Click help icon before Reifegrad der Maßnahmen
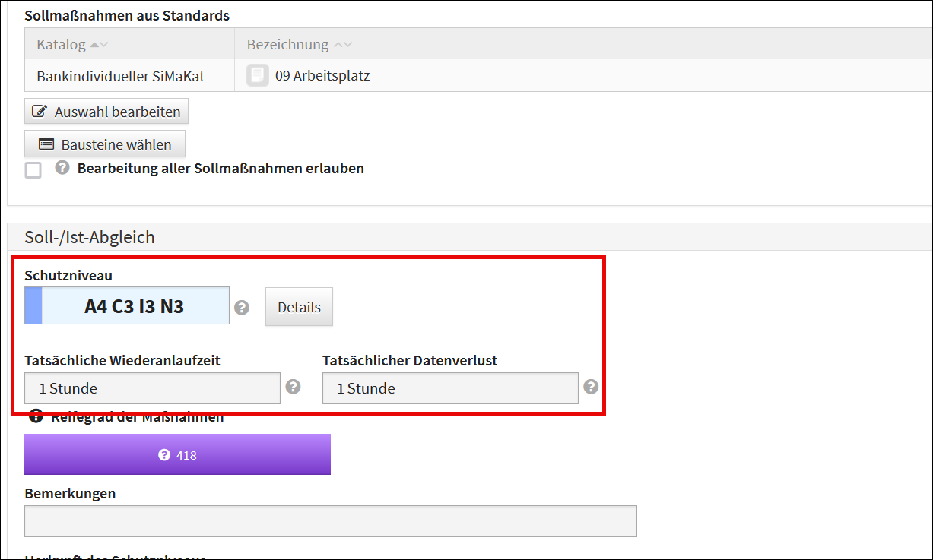The width and height of the screenshot is (933, 560). 36,416
